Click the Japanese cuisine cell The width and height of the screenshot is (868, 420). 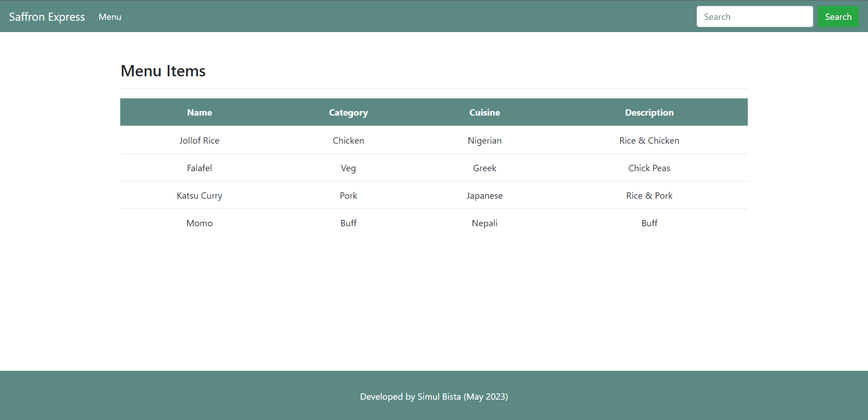(x=484, y=196)
